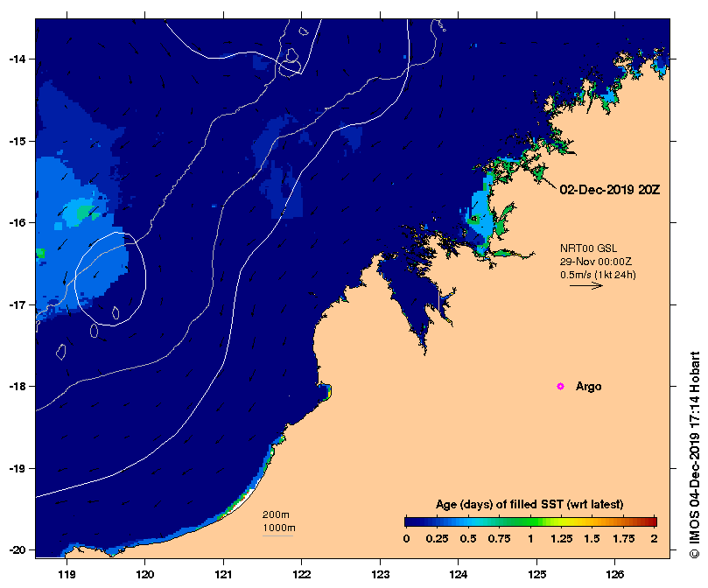
Task: Click the green section of the colorbar at 1
Action: click(x=531, y=521)
